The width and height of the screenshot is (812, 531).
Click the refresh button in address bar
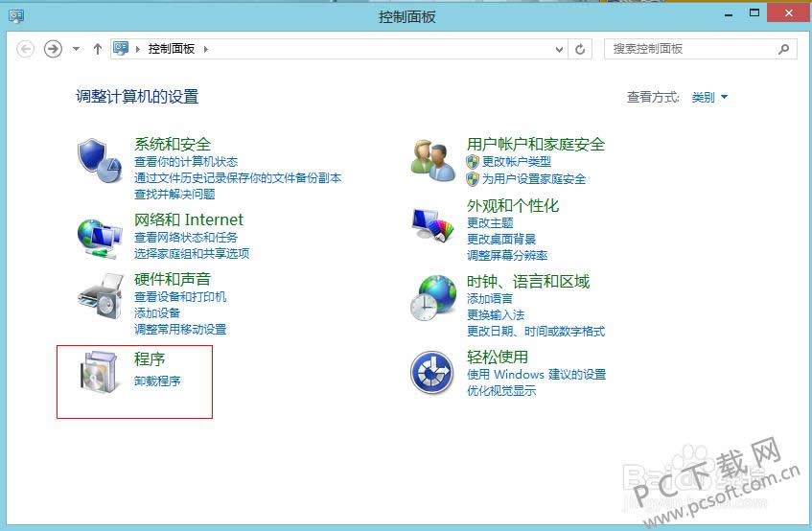580,49
